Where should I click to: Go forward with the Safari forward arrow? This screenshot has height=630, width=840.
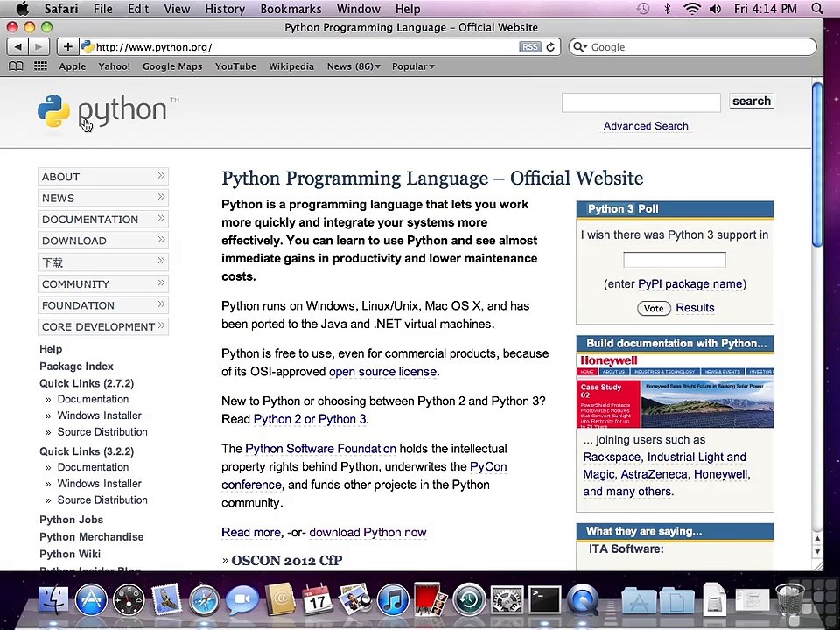[38, 47]
